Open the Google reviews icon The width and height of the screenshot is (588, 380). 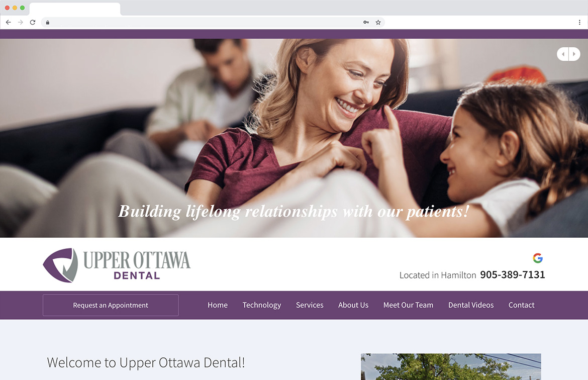coord(538,258)
